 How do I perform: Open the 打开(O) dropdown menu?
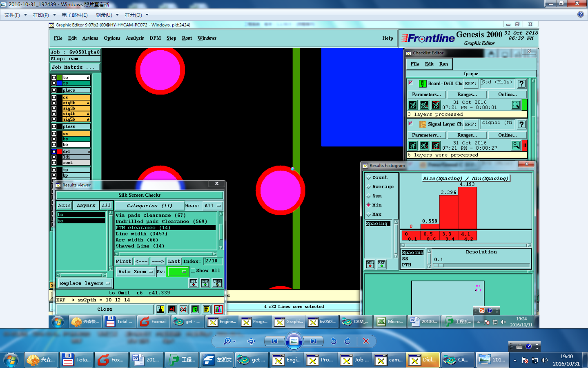point(137,15)
